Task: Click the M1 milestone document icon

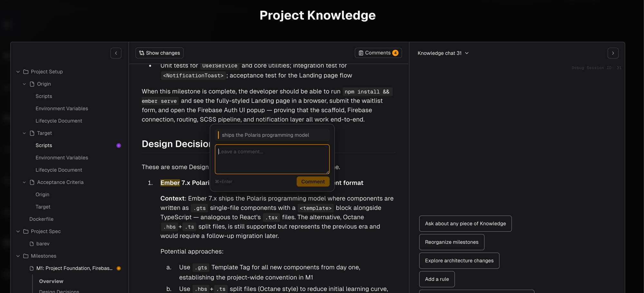Action: tap(32, 268)
